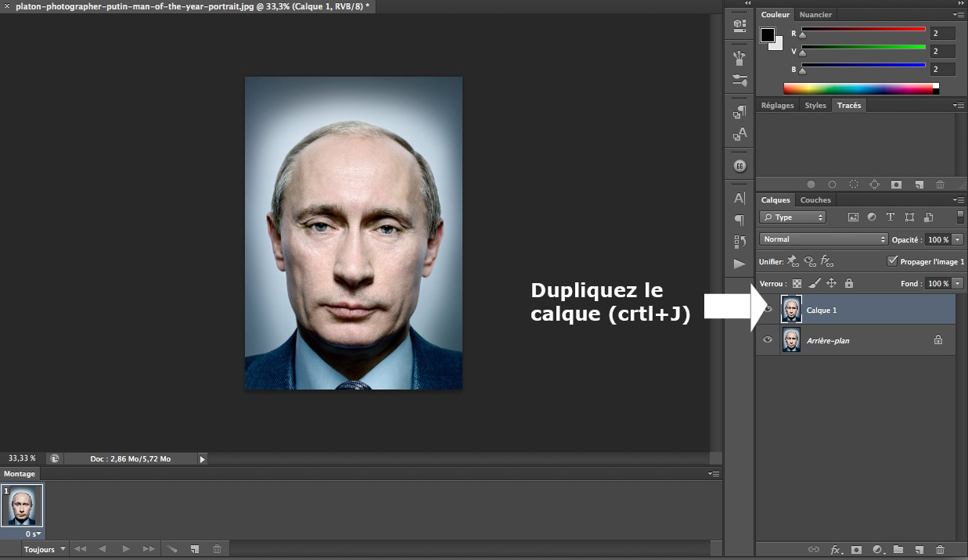Click the 0 s frame delay
Viewport: 968px width, 560px height.
point(33,533)
